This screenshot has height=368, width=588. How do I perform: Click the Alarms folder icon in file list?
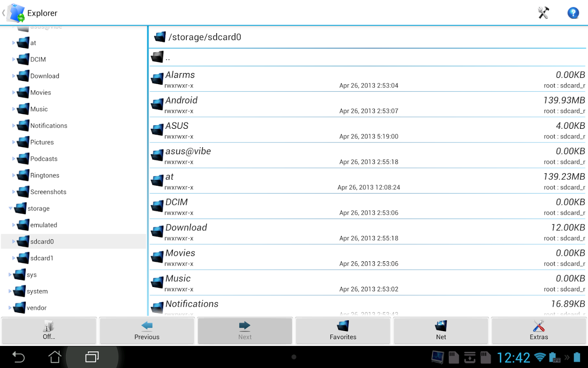(x=157, y=79)
